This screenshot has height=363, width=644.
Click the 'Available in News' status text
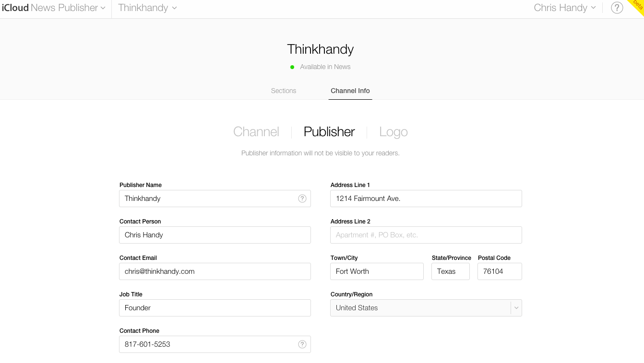[325, 67]
